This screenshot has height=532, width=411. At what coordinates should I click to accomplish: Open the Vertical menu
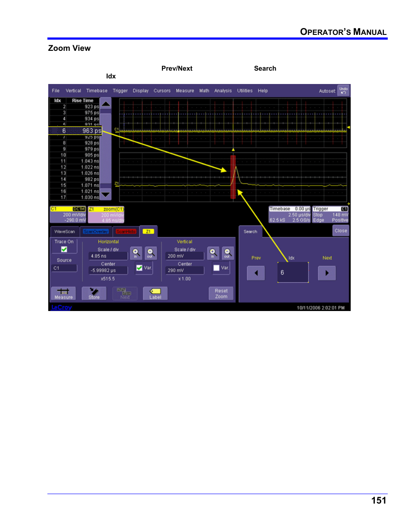[x=73, y=91]
